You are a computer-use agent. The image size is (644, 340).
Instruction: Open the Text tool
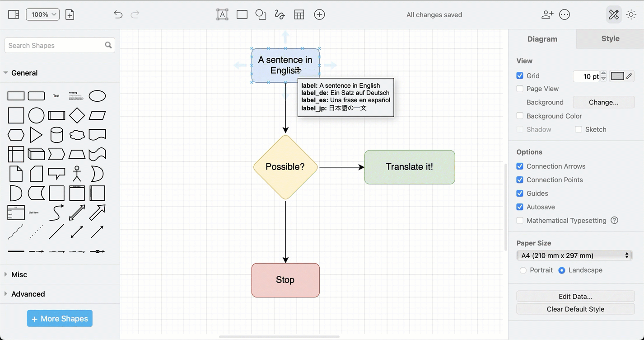click(222, 14)
